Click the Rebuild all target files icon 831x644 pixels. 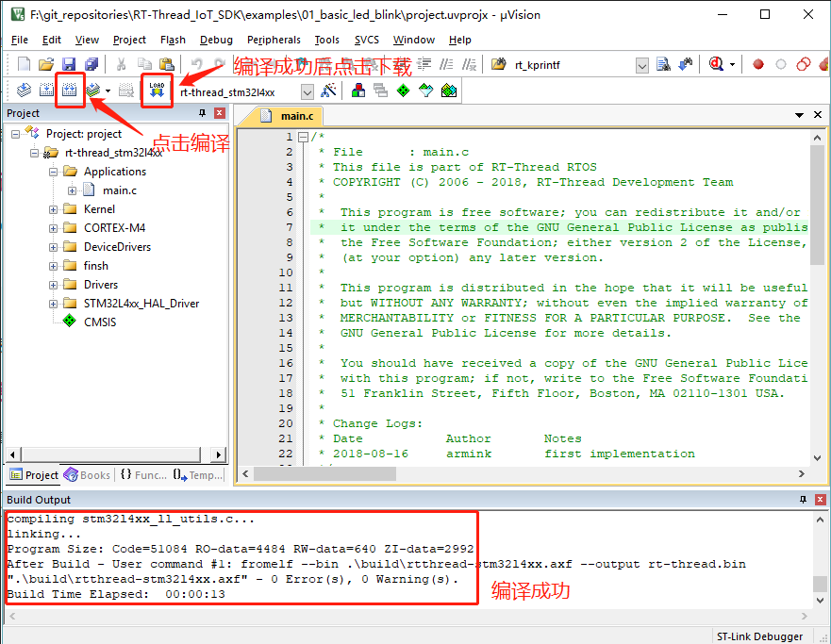(70, 91)
